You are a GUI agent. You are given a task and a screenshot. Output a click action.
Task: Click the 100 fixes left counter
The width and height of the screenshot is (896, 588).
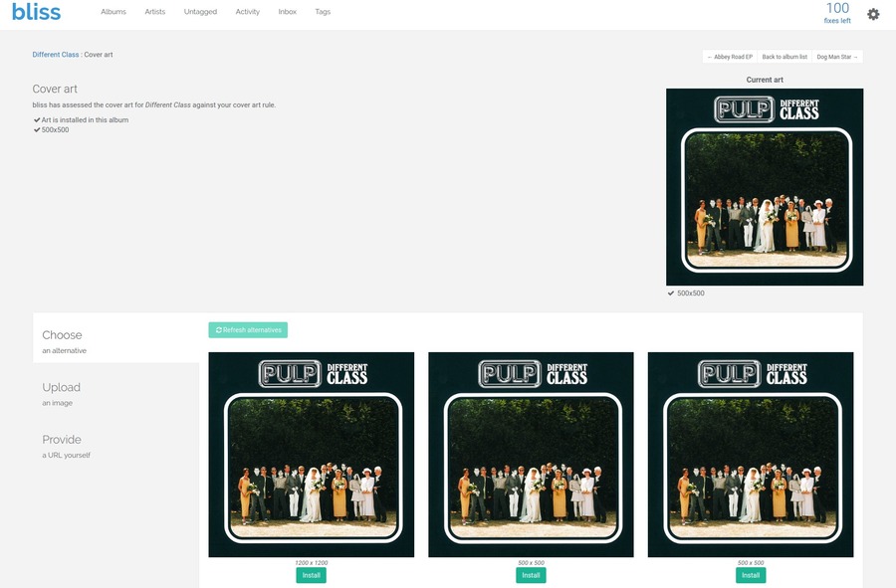click(x=837, y=13)
